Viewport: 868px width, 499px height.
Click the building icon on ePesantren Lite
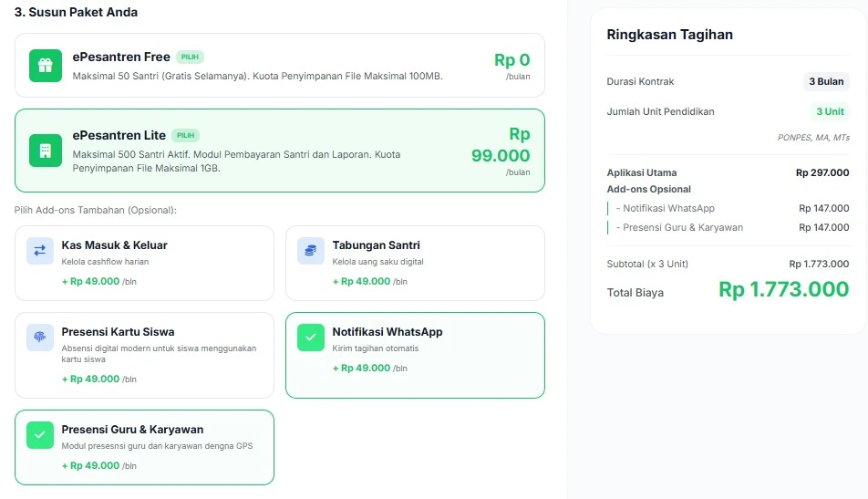click(45, 151)
